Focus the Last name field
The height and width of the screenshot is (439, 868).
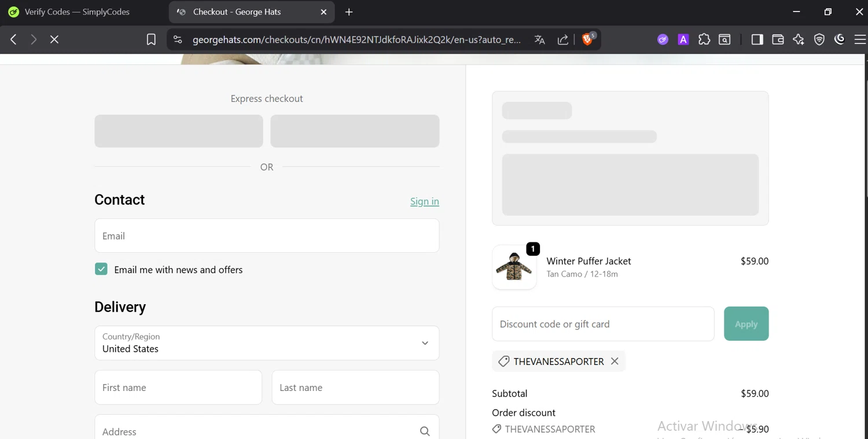pos(355,388)
